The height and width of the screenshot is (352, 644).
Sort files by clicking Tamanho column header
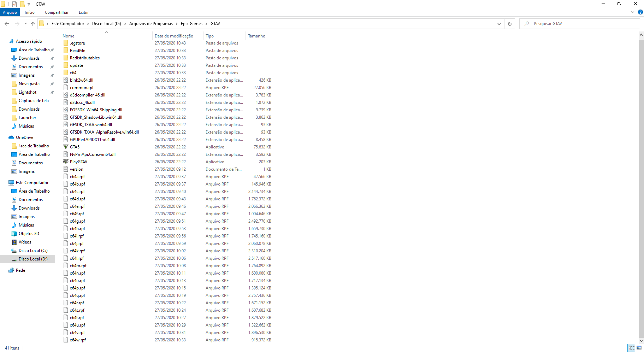point(256,36)
